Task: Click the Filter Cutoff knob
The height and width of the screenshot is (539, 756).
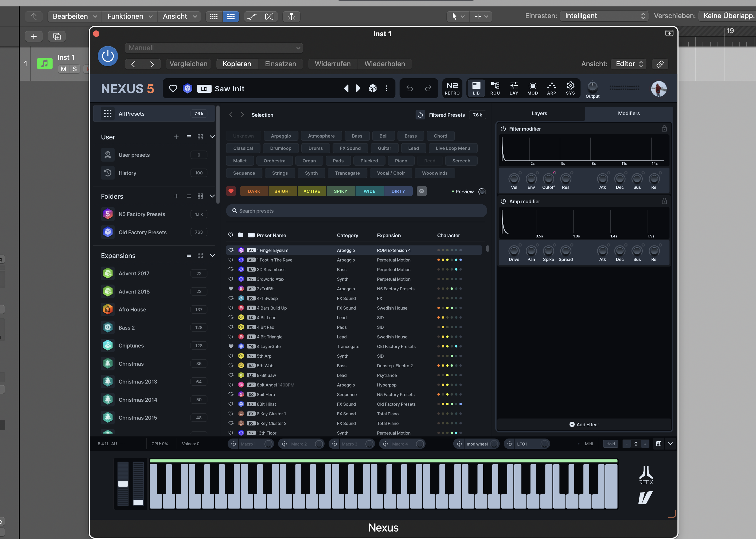Action: tap(548, 179)
